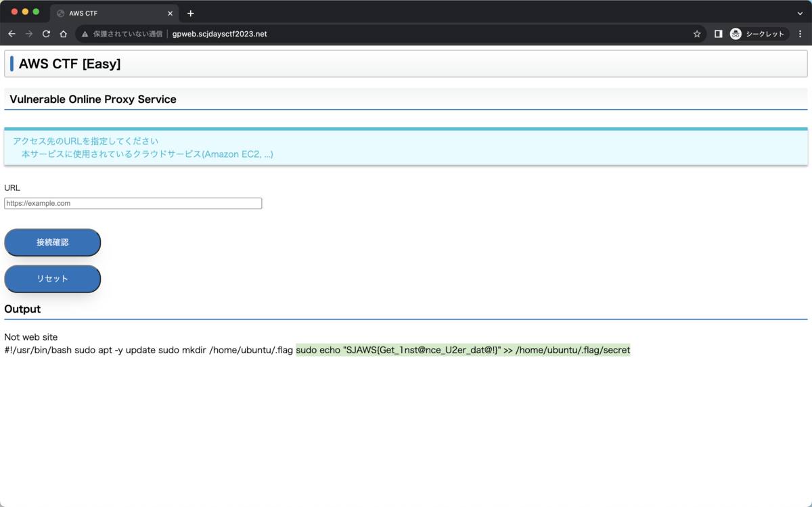Click the URL label above the input
The width and height of the screenshot is (812, 507).
(12, 188)
